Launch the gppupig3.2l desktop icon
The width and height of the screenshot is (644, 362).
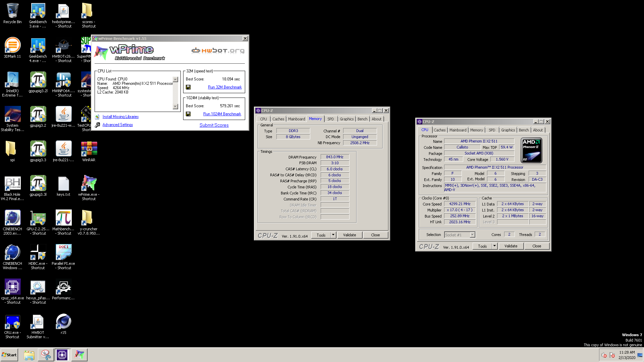click(38, 82)
